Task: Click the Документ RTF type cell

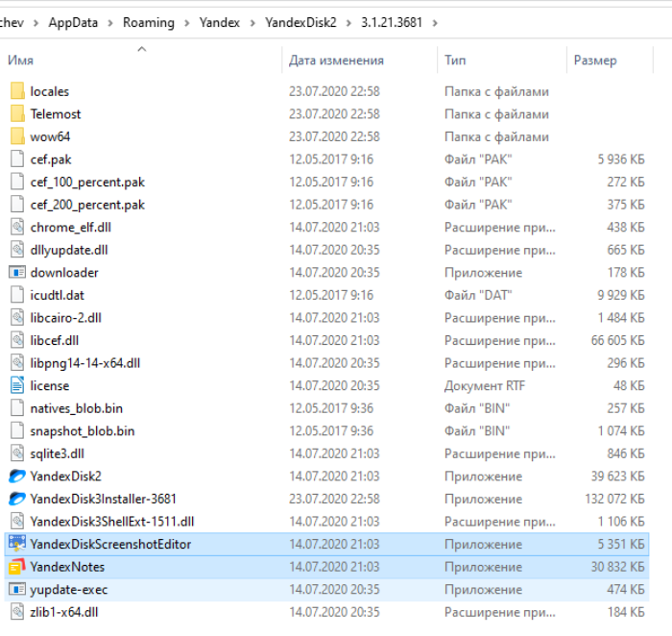Action: click(x=484, y=386)
